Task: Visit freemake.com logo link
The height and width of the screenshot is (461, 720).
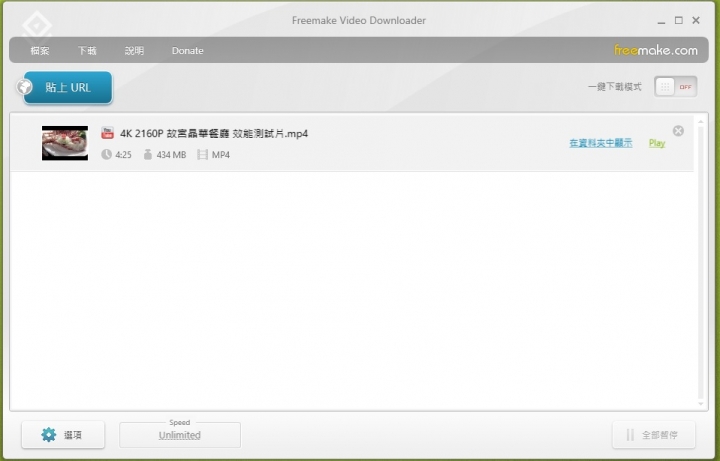Action: 656,50
